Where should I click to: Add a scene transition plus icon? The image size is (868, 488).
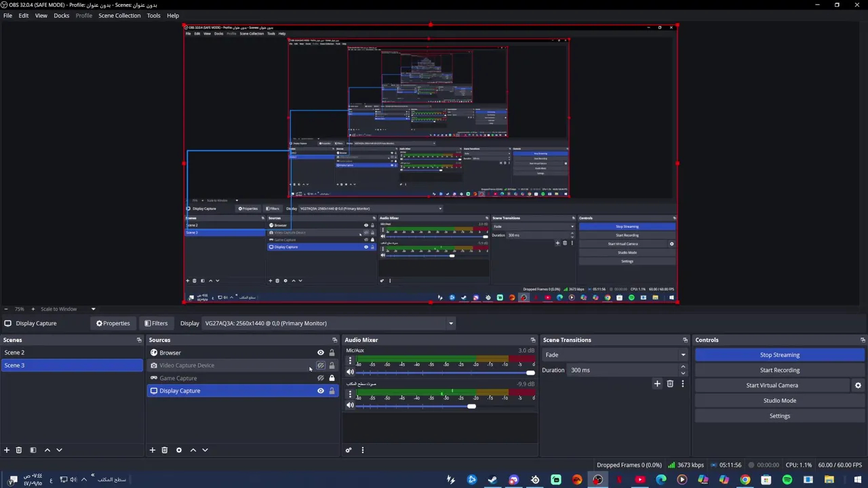tap(657, 384)
